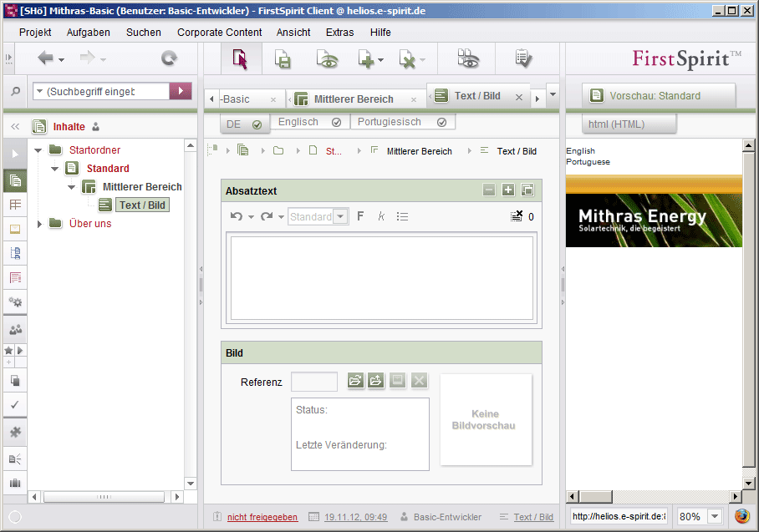Open the Aufgaben menu
The image size is (759, 532).
[88, 33]
